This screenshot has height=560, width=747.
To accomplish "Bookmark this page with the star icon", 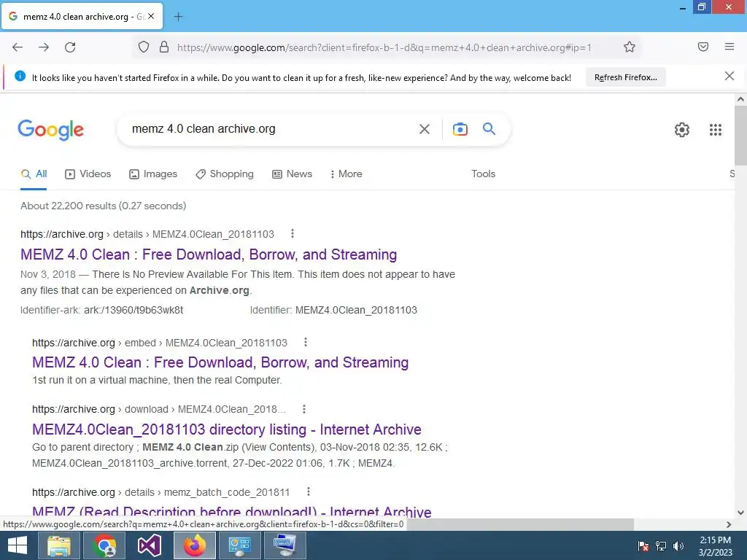I will click(x=630, y=47).
